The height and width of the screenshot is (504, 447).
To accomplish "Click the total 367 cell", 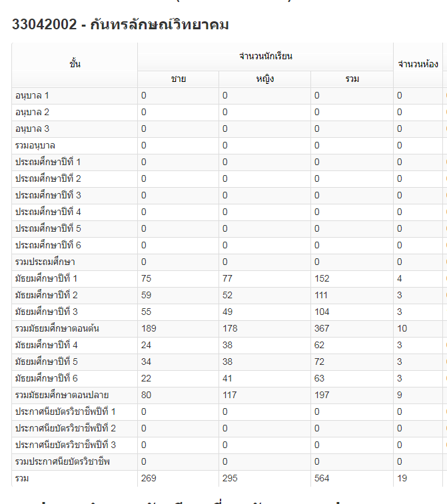I will pyautogui.click(x=323, y=329).
